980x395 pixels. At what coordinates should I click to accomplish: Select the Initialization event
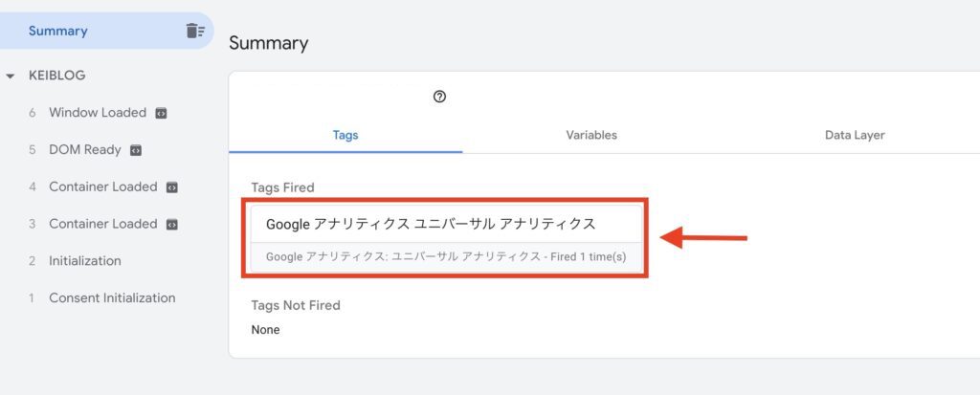[x=85, y=261]
